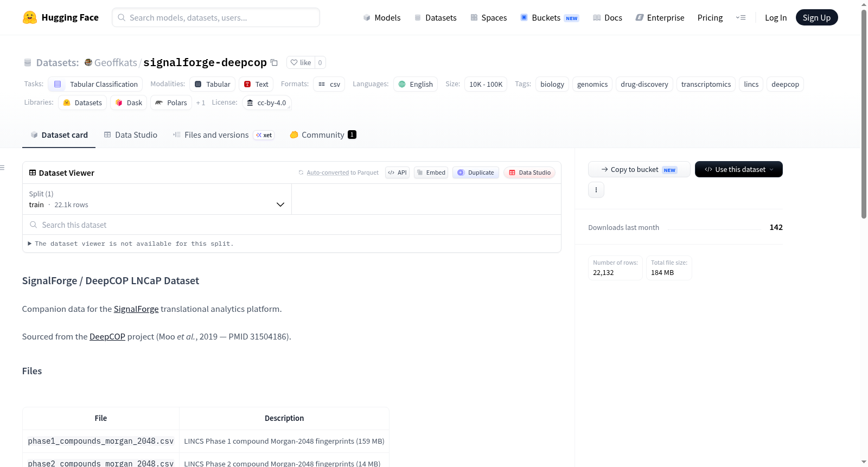868x467 pixels.
Task: Click the Embed button
Action: 431,172
